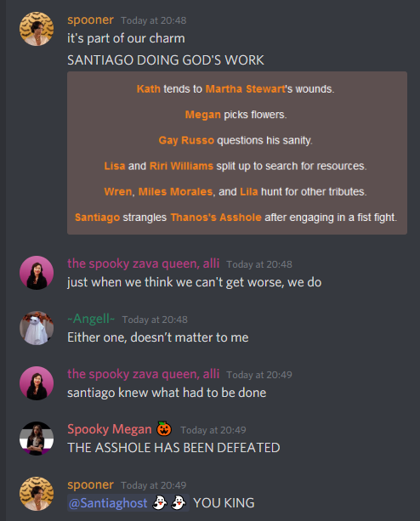Click the ~Angell~ username
Image resolution: width=420 pixels, height=521 pixels.
(x=91, y=319)
